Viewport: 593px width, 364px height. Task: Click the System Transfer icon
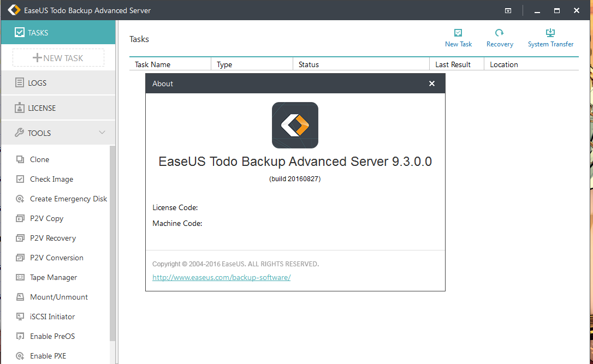pos(550,33)
